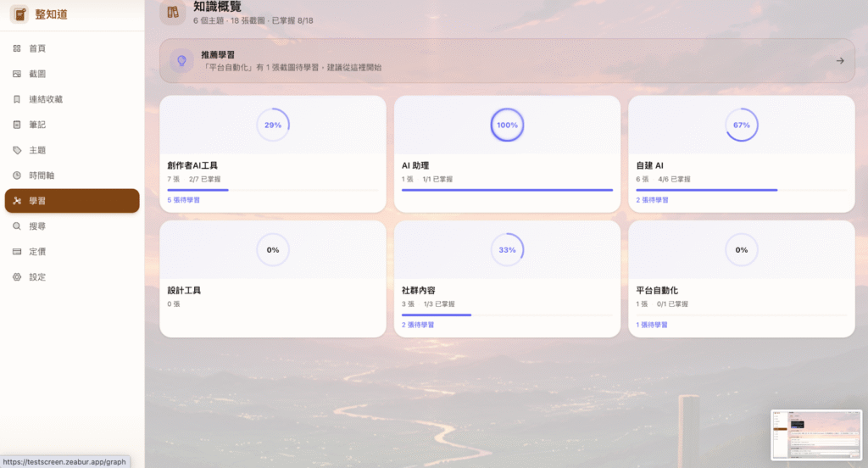Click the 1 張待學習 link under 平台自動化
The image size is (868, 468).
click(652, 325)
